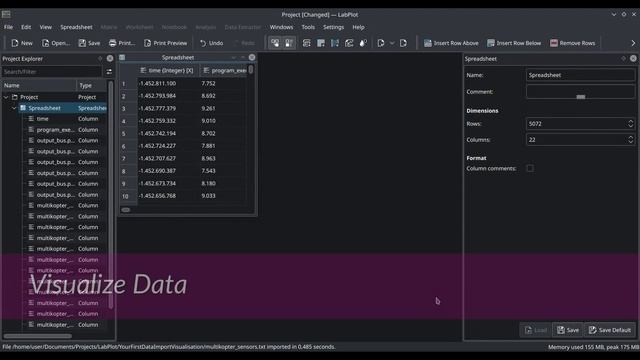Enable the Column comments checkbox
This screenshot has height=360, width=640.
[530, 168]
